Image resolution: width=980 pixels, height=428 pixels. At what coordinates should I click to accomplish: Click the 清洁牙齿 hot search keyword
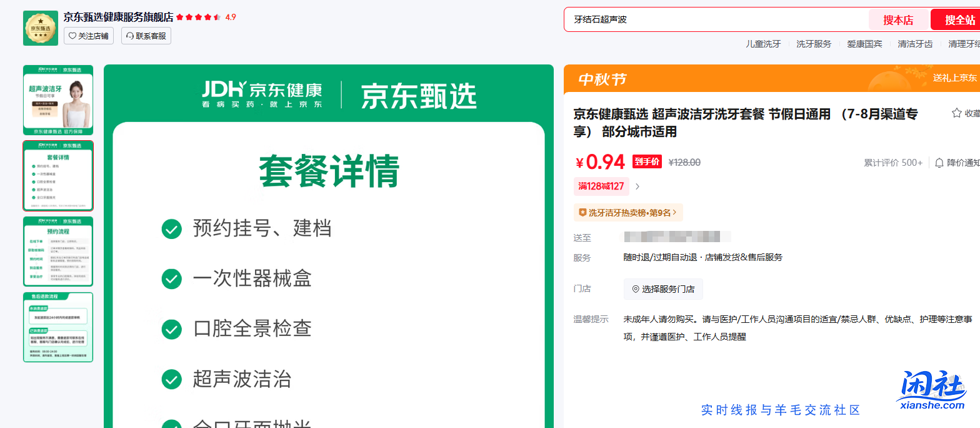pyautogui.click(x=916, y=44)
